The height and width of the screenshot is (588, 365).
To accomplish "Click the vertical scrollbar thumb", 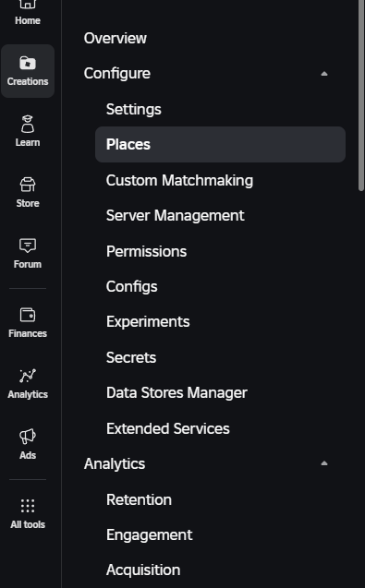I will [x=361, y=96].
